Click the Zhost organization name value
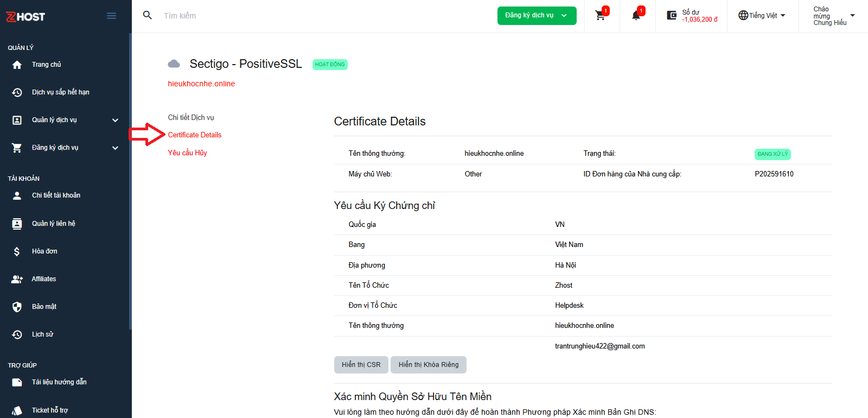 click(564, 286)
